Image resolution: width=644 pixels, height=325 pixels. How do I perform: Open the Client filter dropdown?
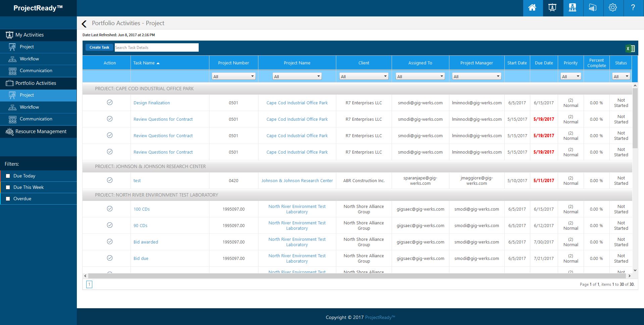(363, 76)
